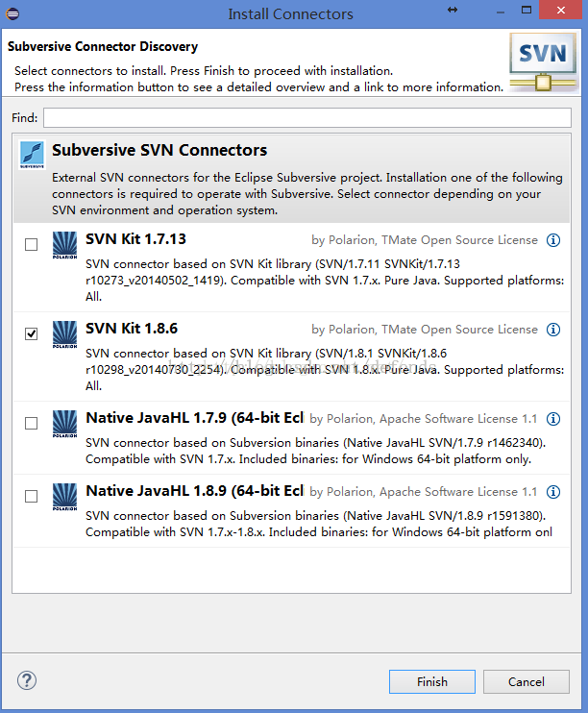Click the 'Find:' label
The width and height of the screenshot is (588, 713).
click(25, 118)
